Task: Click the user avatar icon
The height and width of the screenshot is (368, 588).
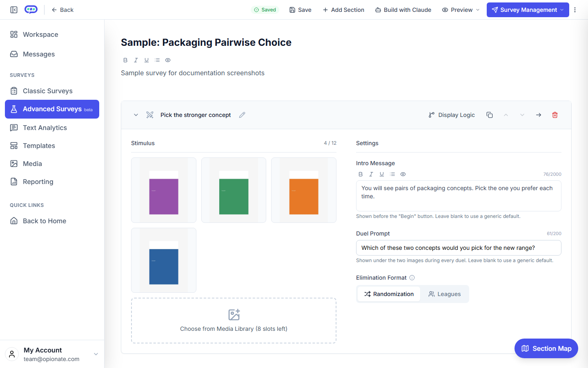Action: [12, 354]
